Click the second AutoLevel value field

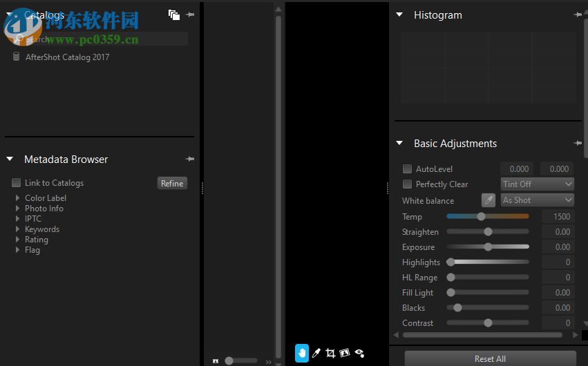click(x=558, y=169)
